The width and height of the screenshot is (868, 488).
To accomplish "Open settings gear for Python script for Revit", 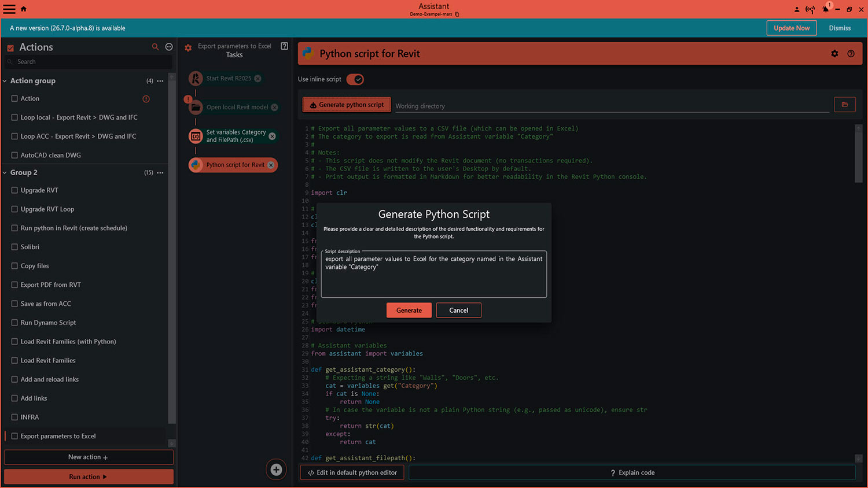I will tap(834, 54).
